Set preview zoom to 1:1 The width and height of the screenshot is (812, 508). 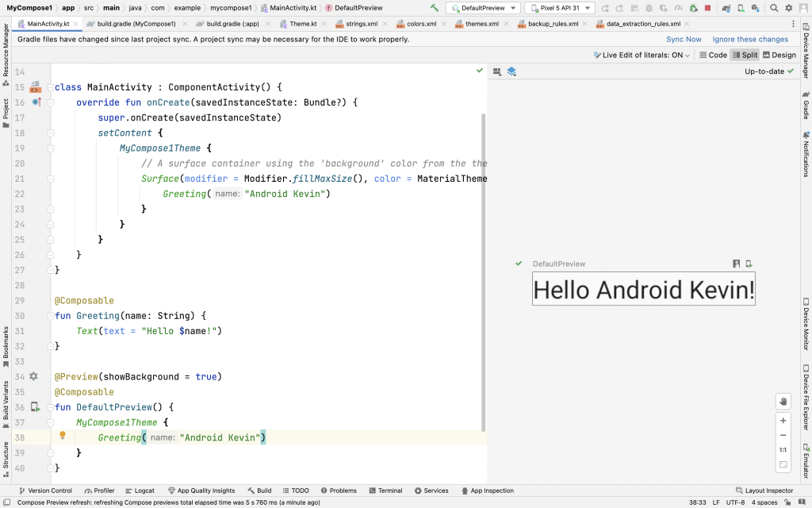[x=783, y=450]
